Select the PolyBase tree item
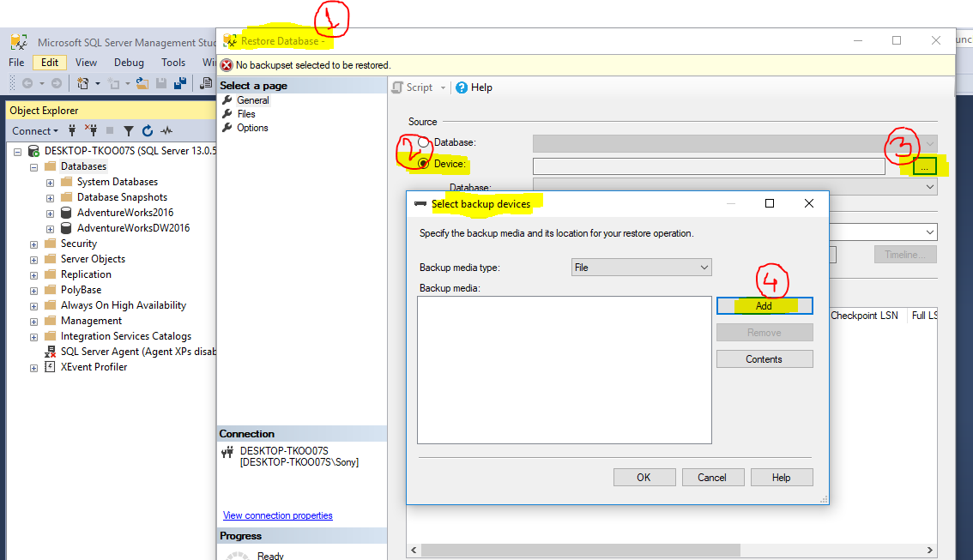Viewport: 973px width, 560px height. [82, 290]
